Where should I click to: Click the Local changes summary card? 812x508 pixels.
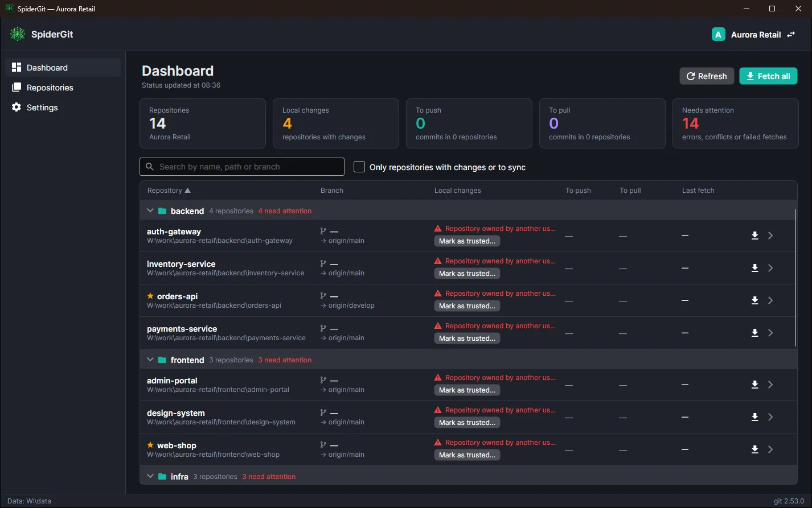[336, 123]
